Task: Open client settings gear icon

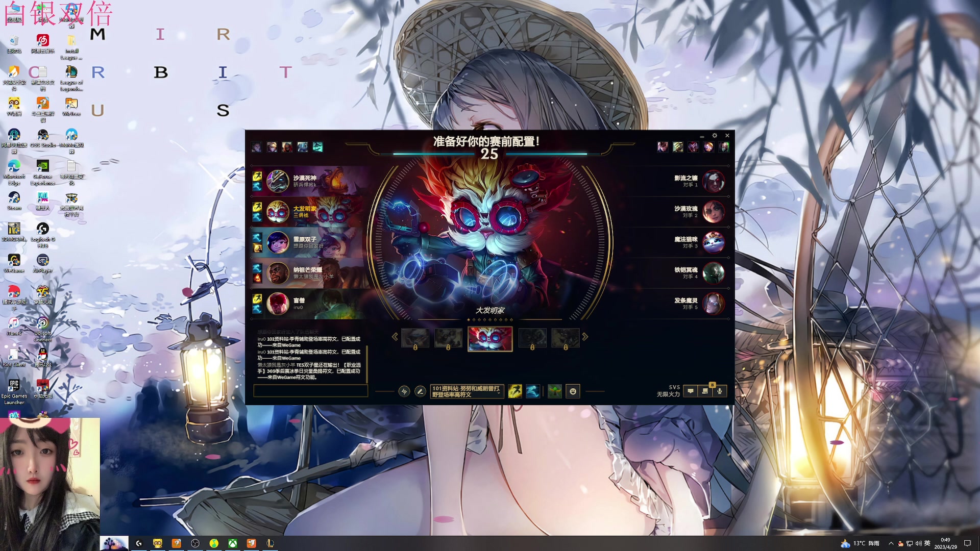Action: (x=715, y=136)
